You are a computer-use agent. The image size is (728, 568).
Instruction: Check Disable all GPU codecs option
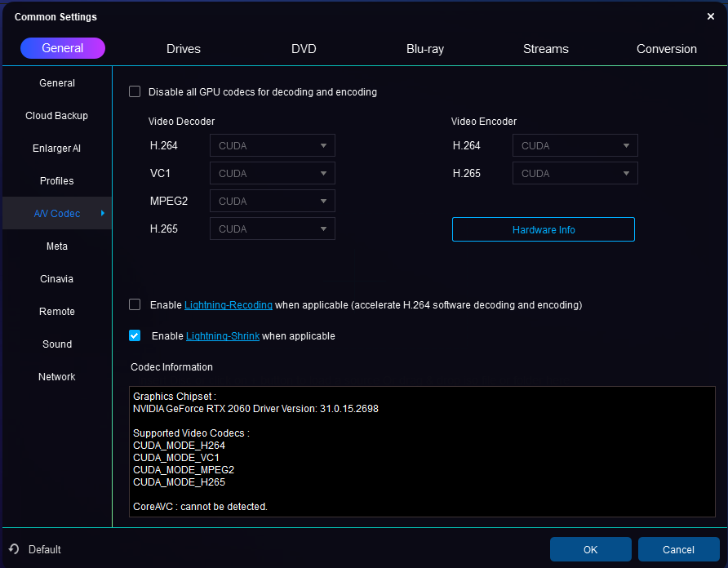135,91
